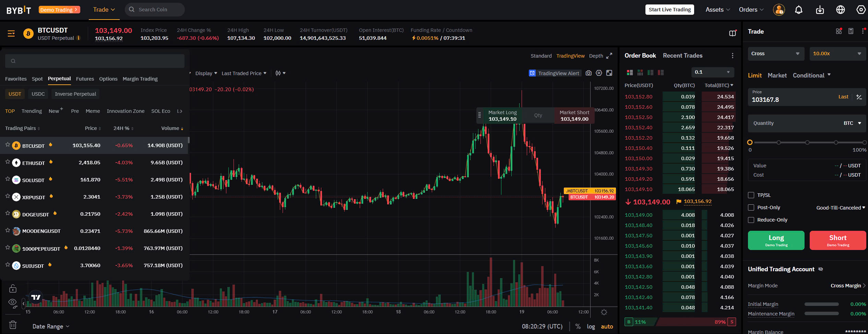Open order book more options menu
The image size is (868, 334).
tap(733, 56)
